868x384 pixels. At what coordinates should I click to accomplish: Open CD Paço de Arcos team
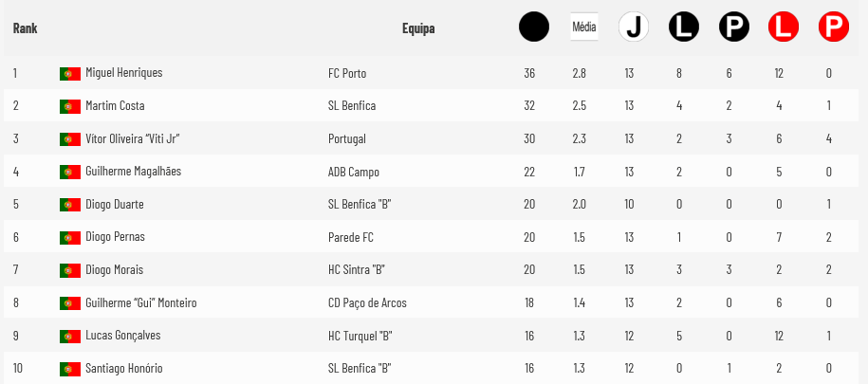coord(367,303)
